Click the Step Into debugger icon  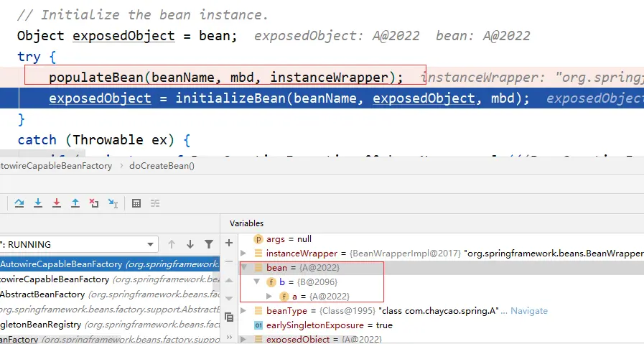pyautogui.click(x=38, y=203)
